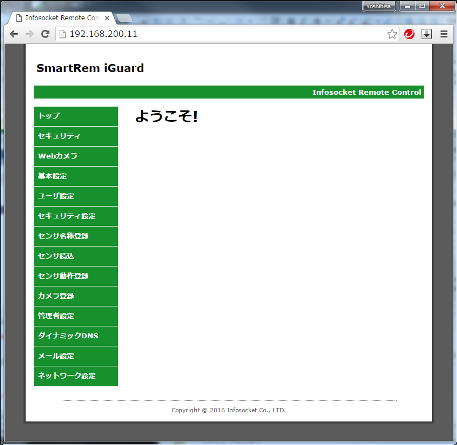Select the Infosocket Remote Control tab
Viewport: 457px width, 445px height.
point(62,18)
